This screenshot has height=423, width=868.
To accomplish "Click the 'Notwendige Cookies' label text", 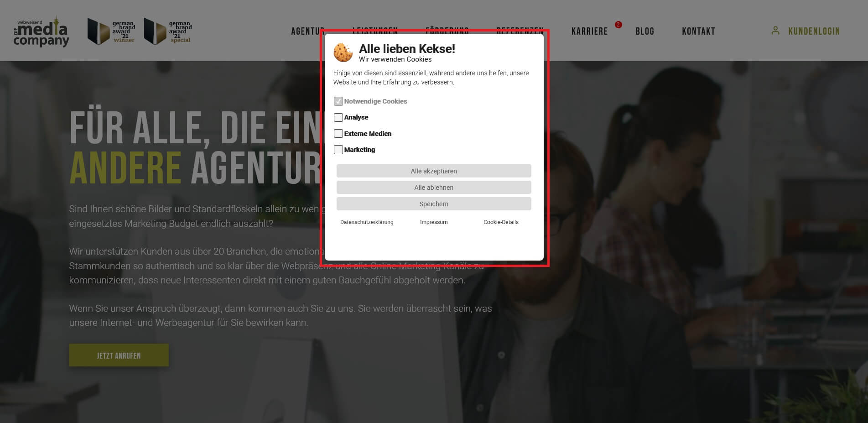I will [375, 101].
